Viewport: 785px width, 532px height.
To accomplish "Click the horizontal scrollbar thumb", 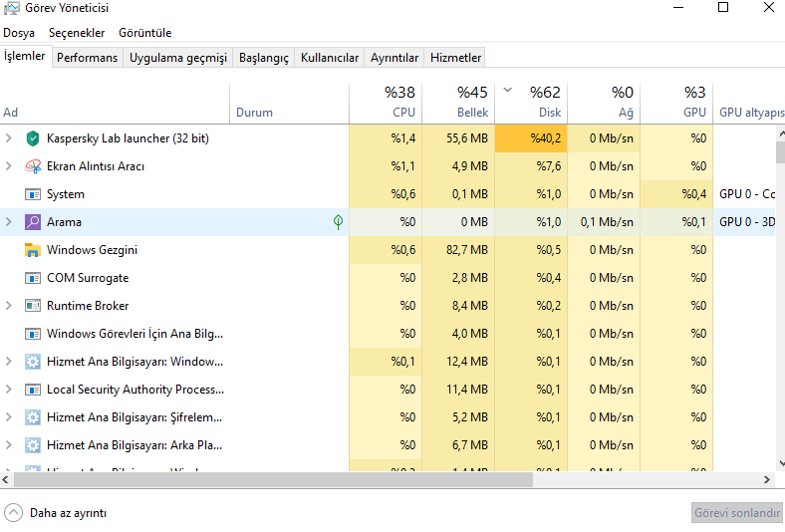I will (273, 479).
